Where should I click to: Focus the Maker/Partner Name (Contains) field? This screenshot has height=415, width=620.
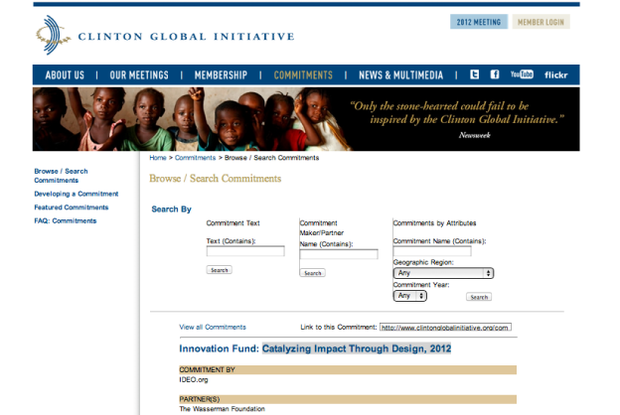pyautogui.click(x=338, y=254)
